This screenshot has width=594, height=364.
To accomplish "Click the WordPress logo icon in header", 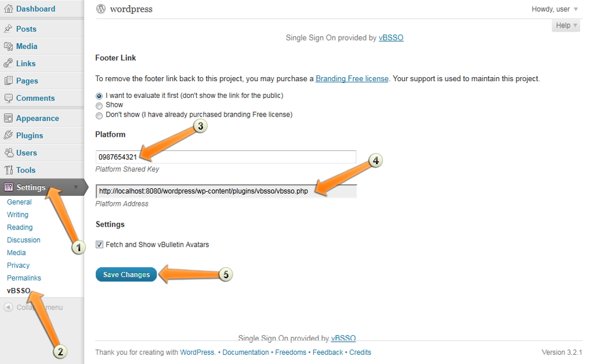I will (101, 9).
